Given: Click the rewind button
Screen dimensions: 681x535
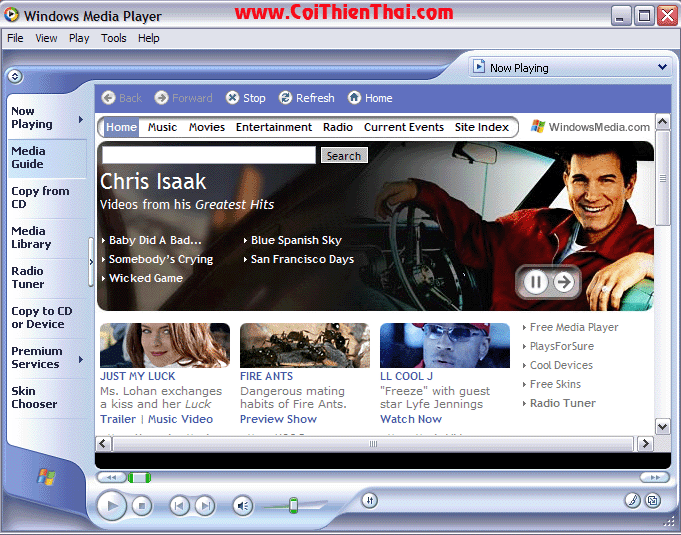Looking at the screenshot, I should (x=111, y=478).
